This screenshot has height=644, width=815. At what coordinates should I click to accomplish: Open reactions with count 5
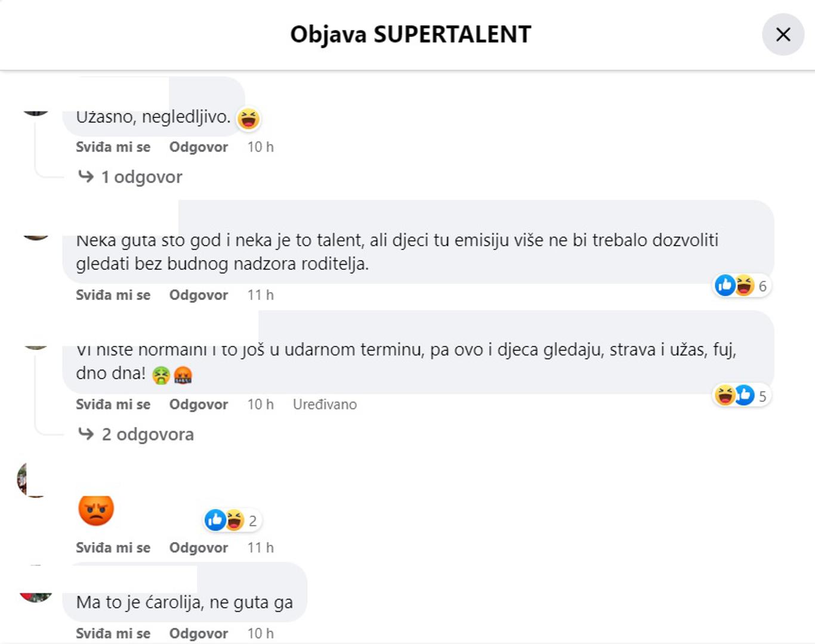(742, 395)
